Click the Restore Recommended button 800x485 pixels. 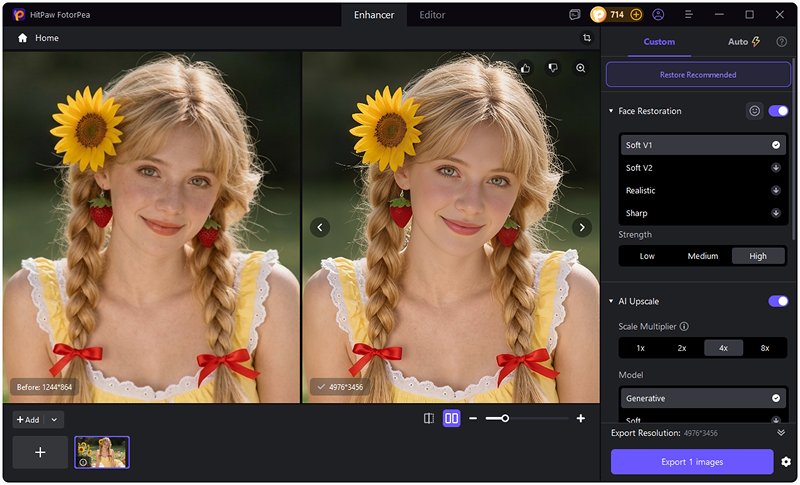tap(697, 75)
